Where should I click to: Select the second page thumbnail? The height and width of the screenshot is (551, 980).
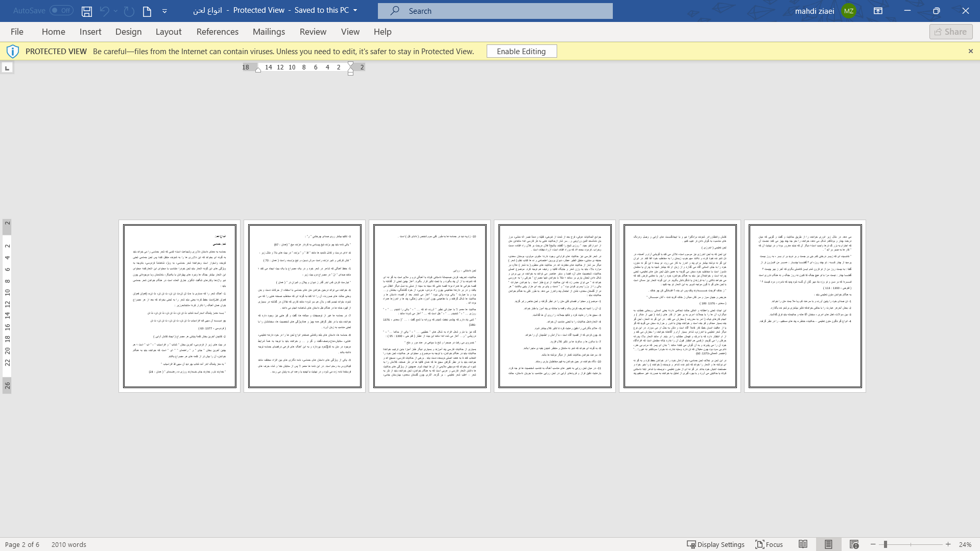pos(304,306)
